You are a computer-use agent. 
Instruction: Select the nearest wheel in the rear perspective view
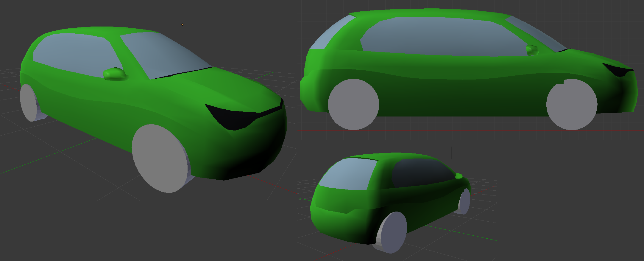pos(392,232)
